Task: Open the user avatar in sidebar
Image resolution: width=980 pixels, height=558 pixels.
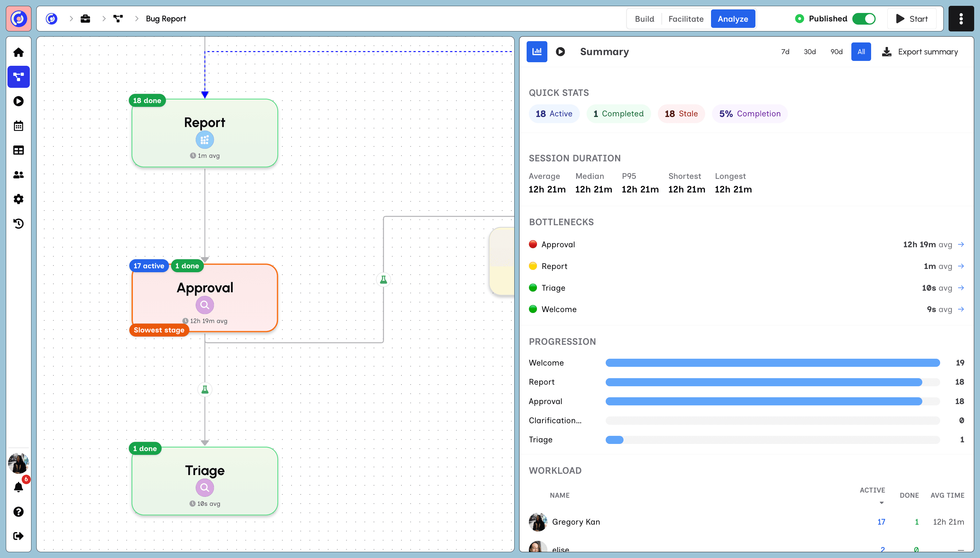Action: (18, 463)
